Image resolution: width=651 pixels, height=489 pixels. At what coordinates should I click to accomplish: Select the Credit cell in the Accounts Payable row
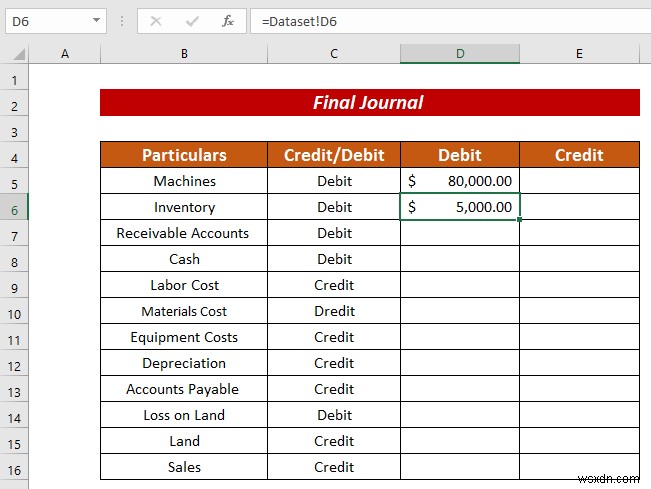334,389
